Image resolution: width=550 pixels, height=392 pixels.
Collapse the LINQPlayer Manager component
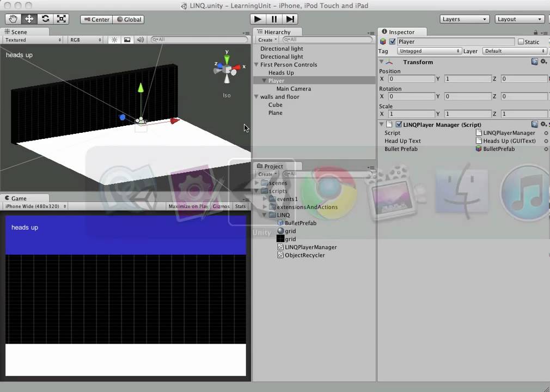click(x=381, y=124)
